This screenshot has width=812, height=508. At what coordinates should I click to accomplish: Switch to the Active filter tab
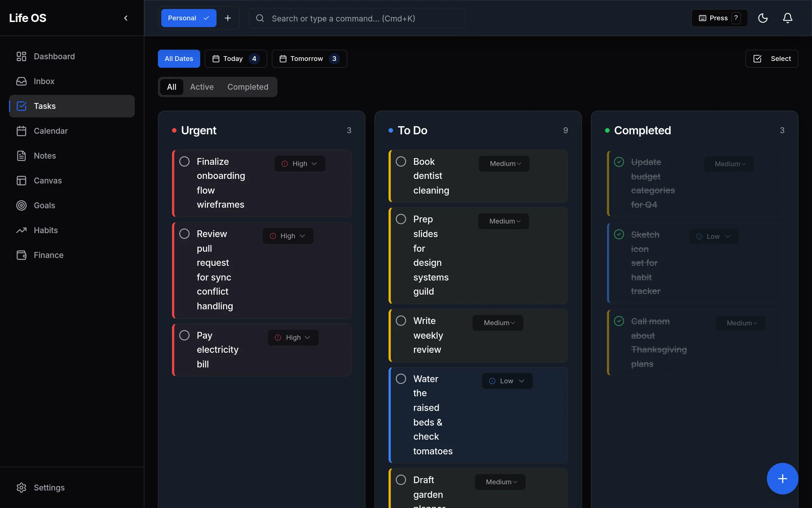[202, 87]
